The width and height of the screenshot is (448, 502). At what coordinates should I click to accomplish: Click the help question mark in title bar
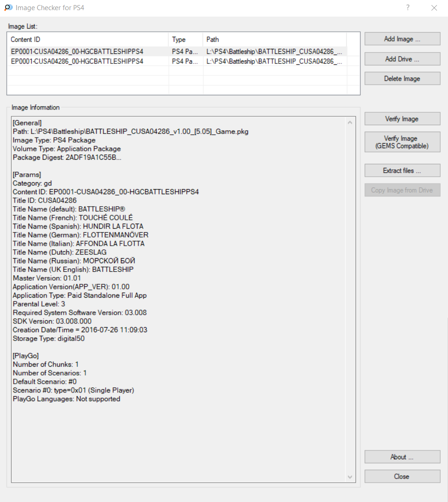(x=408, y=8)
